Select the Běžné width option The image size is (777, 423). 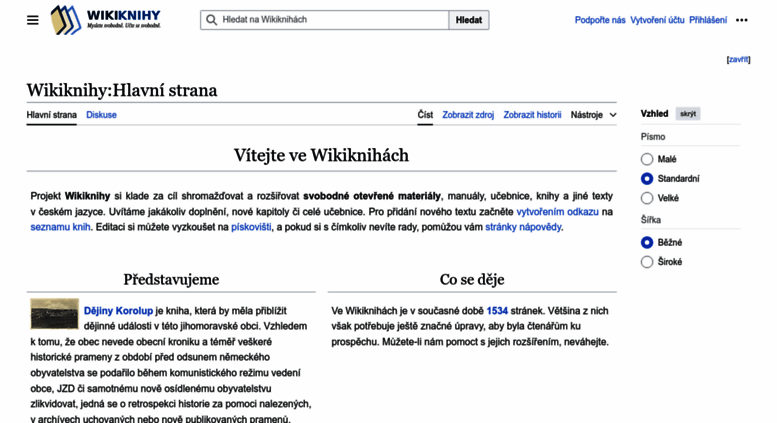pyautogui.click(x=647, y=242)
